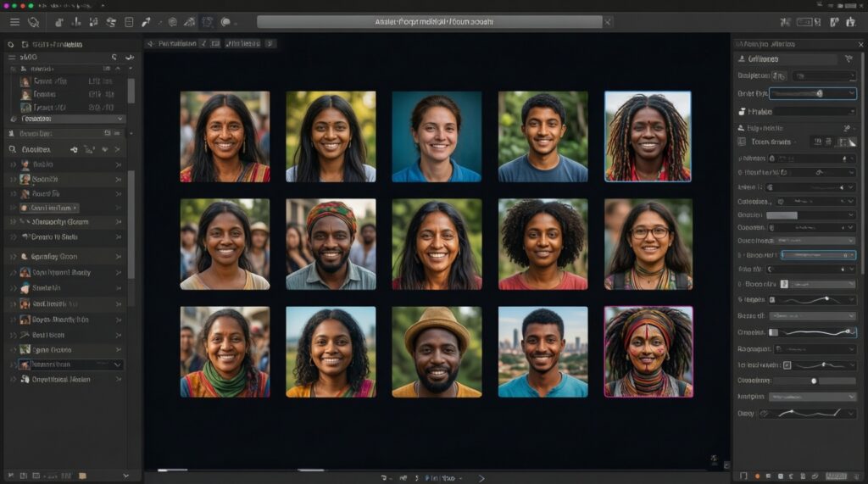Screen dimensions: 868x484
Task: Click the speech bubble icon in toolbar
Action: coord(226,22)
